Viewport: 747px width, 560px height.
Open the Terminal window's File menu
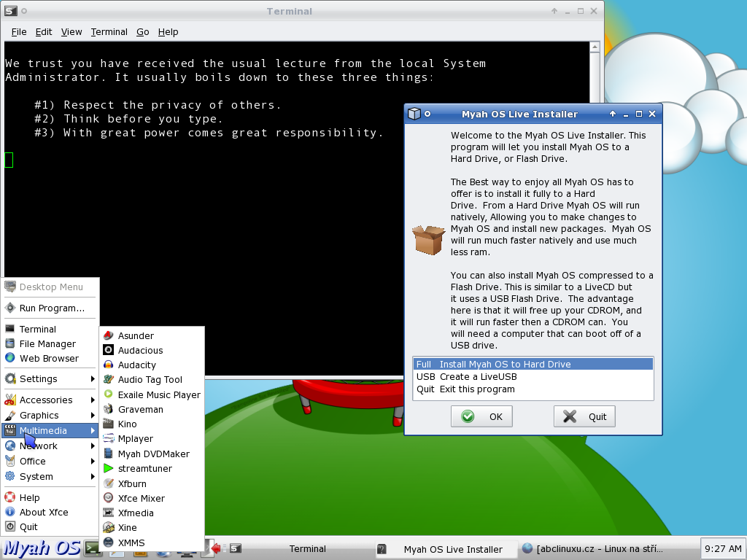(x=19, y=32)
